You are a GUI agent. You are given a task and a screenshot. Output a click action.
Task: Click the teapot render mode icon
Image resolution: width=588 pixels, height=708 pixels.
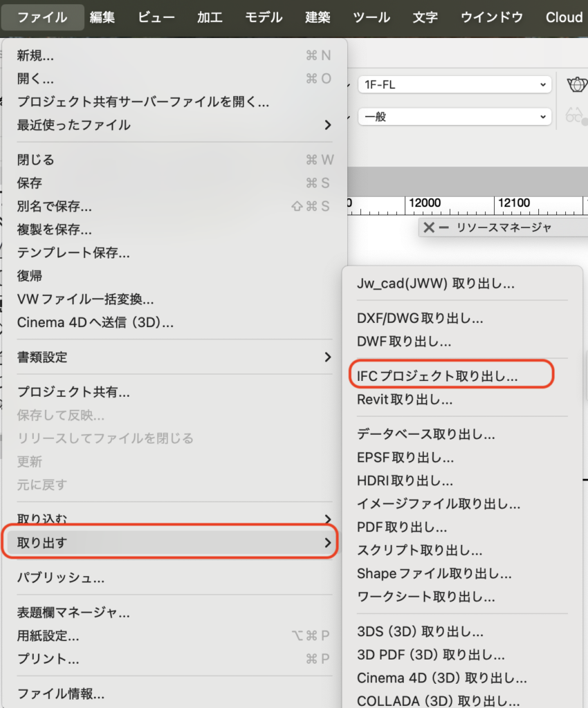tap(576, 84)
